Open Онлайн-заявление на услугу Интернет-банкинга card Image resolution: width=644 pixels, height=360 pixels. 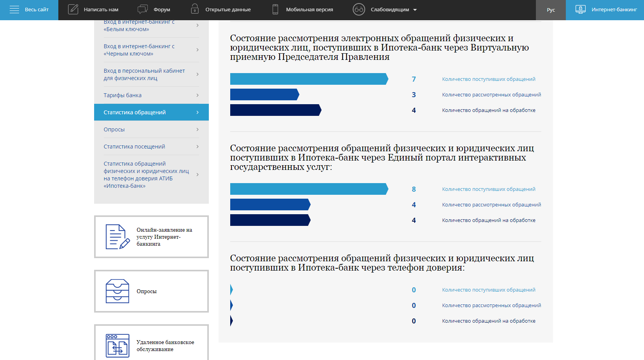pyautogui.click(x=151, y=237)
